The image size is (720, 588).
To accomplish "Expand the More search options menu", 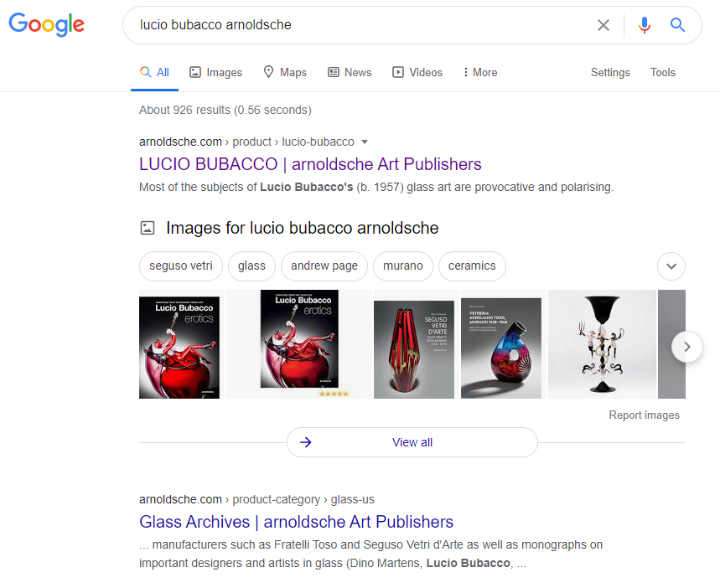I will pyautogui.click(x=480, y=73).
